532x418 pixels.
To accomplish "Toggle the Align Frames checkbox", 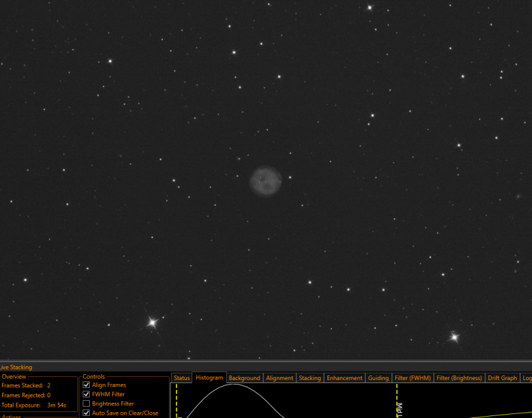I will pyautogui.click(x=86, y=385).
